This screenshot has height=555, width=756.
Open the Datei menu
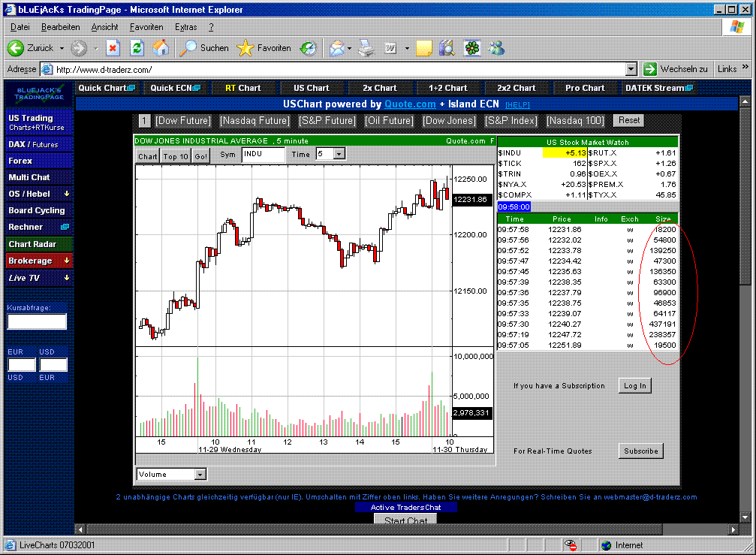[20, 27]
